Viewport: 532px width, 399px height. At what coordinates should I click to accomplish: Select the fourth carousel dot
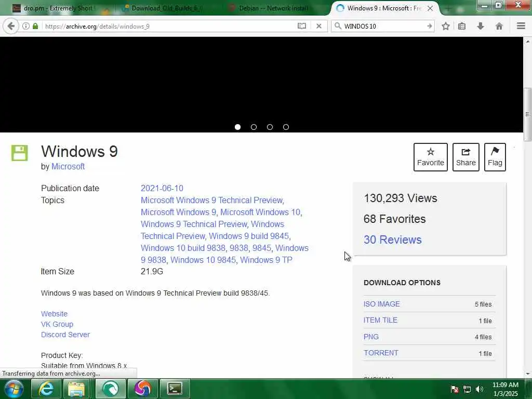286,127
